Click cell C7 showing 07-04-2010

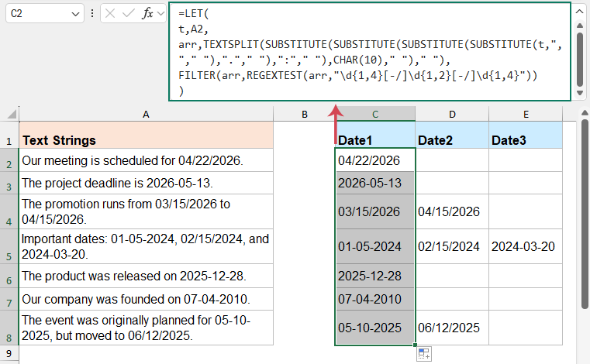[x=375, y=299]
